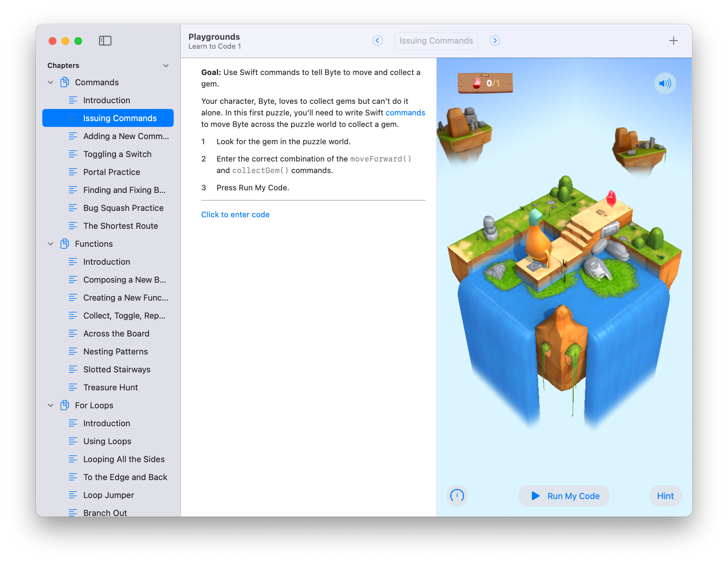Select Introduction under Commands
The image size is (728, 564).
coord(108,100)
